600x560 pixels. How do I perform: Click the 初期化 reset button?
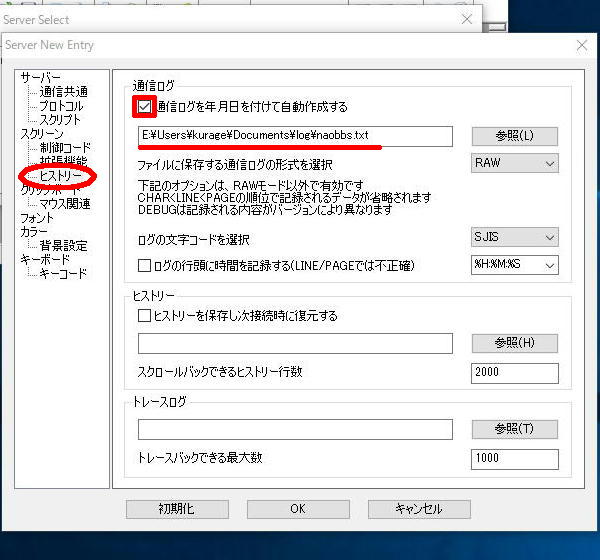click(177, 509)
